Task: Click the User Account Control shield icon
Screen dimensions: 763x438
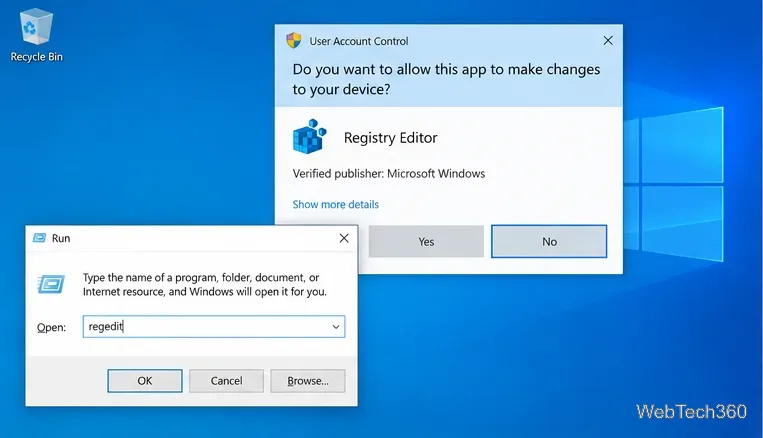Action: (293, 41)
